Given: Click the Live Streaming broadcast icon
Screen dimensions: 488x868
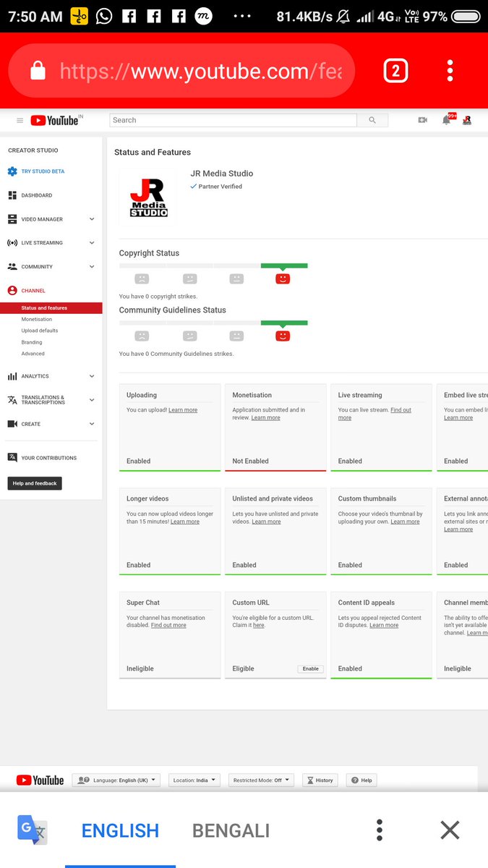Looking at the screenshot, I should point(12,243).
